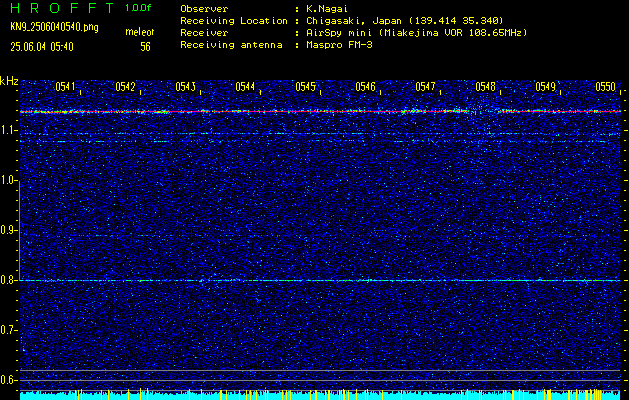
Task: Click the Receiver label
Action: [204, 33]
